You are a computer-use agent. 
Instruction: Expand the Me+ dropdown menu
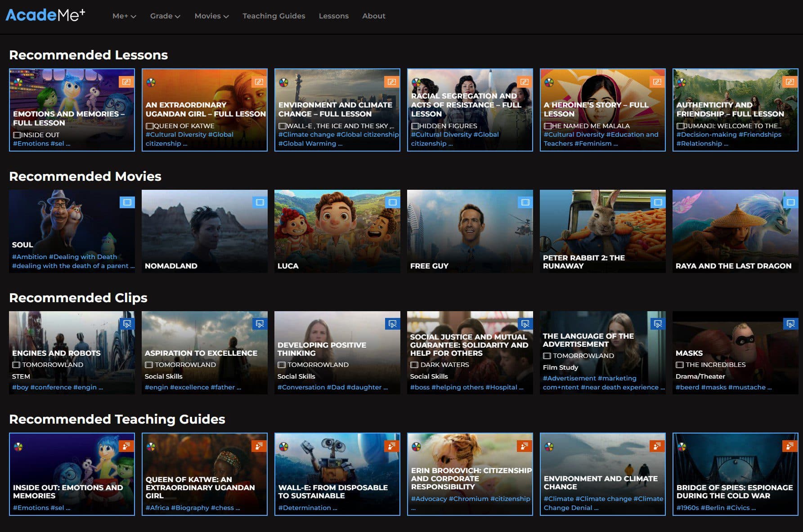(124, 16)
